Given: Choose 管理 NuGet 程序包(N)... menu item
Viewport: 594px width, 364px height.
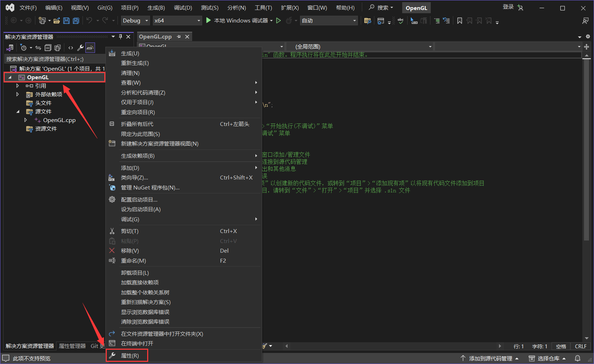Looking at the screenshot, I should pyautogui.click(x=150, y=188).
